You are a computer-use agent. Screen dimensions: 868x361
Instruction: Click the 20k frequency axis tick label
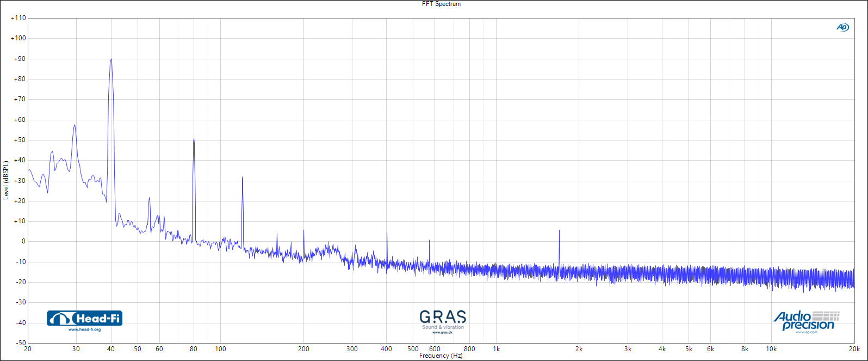tap(854, 349)
